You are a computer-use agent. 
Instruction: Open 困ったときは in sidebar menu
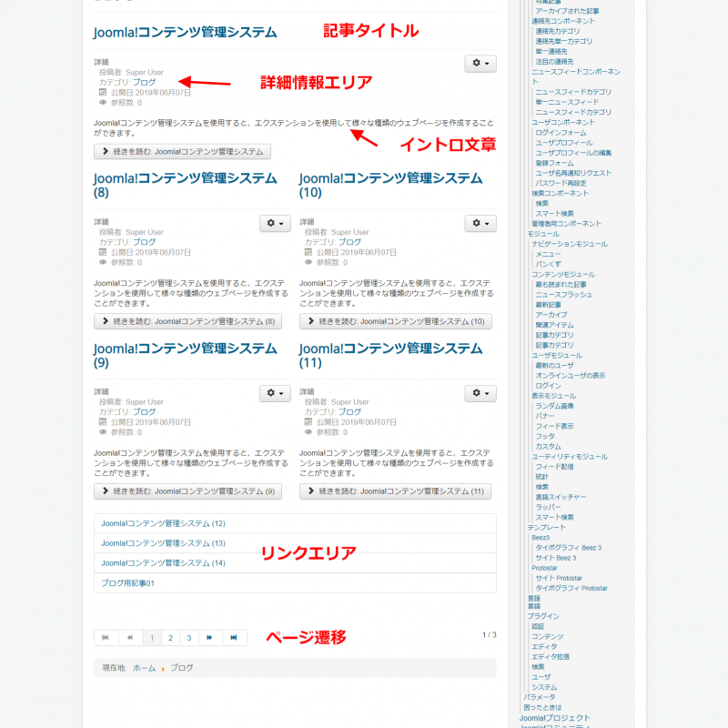pos(542,708)
